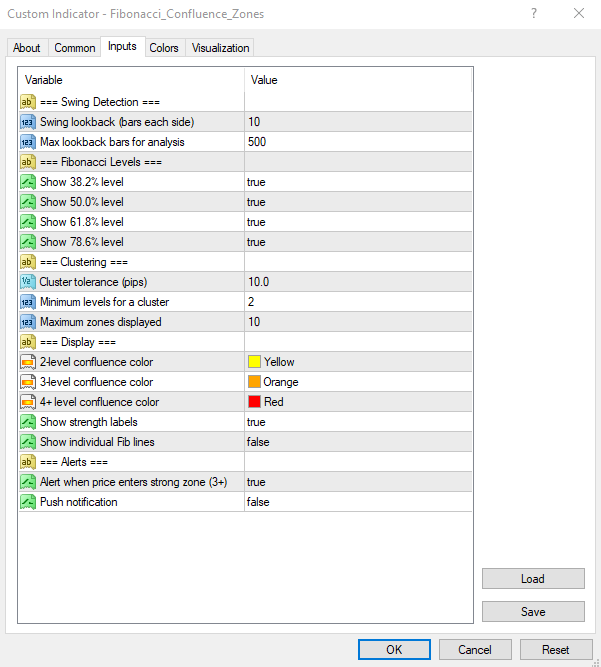The width and height of the screenshot is (601, 667).
Task: Click the Save button
Action: [533, 612]
